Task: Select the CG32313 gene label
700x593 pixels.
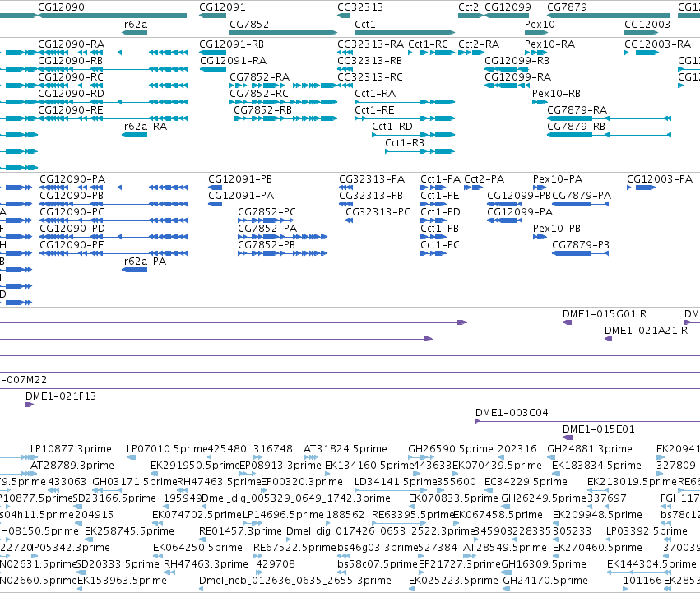Action: click(x=360, y=7)
